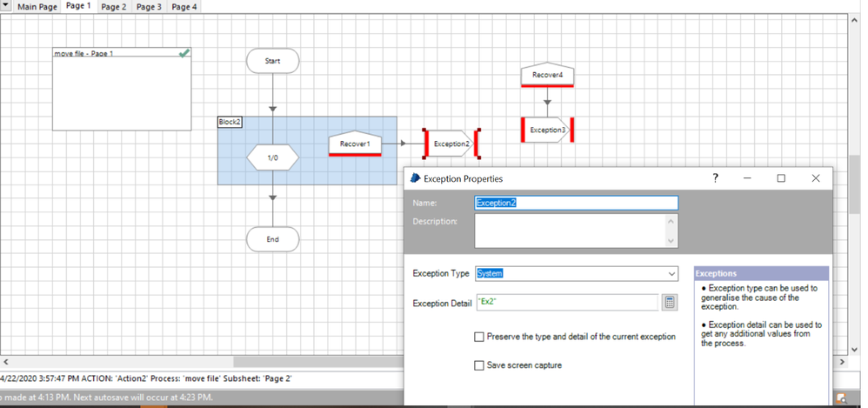Click the green check mark on the info box

point(184,52)
